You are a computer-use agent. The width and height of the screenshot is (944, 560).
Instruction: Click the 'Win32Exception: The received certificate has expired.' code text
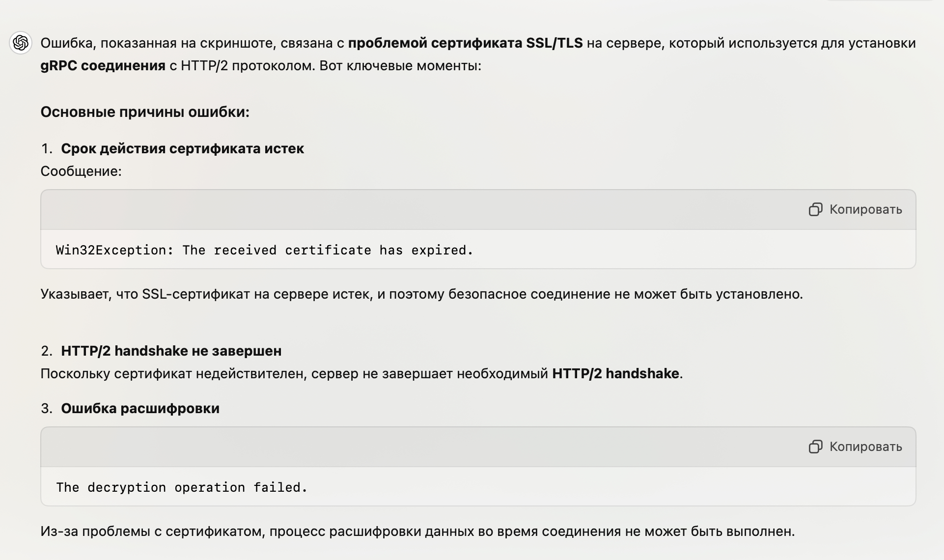(264, 250)
